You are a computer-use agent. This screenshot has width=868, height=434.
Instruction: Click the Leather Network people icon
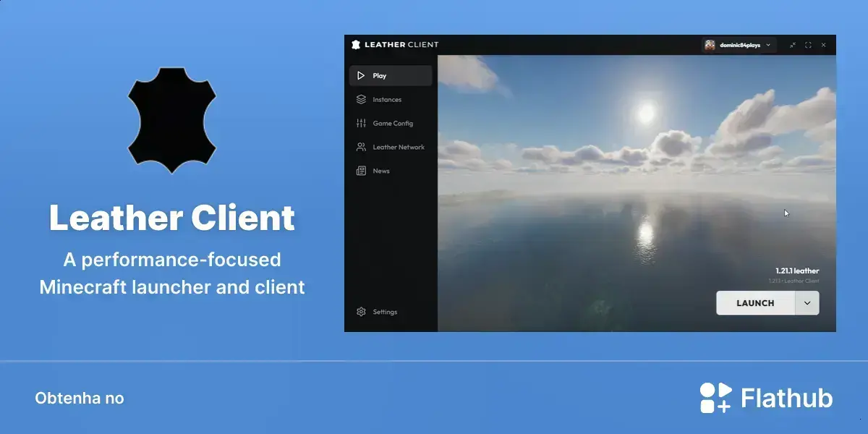[x=361, y=148]
